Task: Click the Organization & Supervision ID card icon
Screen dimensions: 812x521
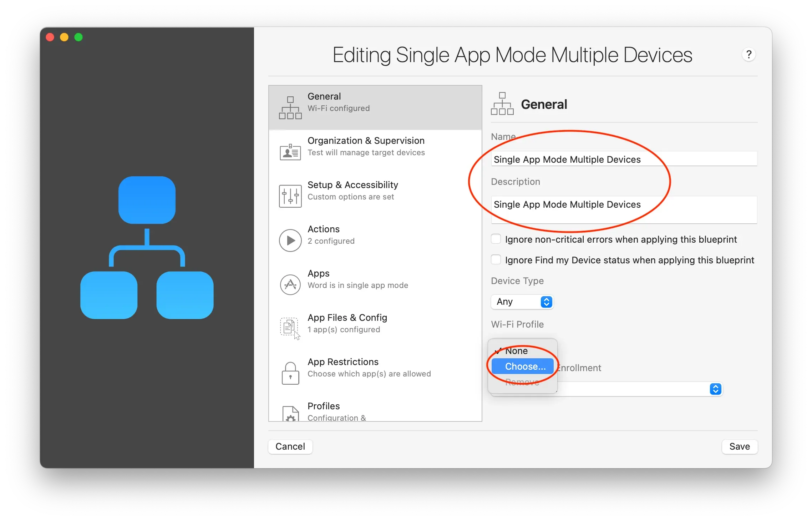Action: (290, 152)
